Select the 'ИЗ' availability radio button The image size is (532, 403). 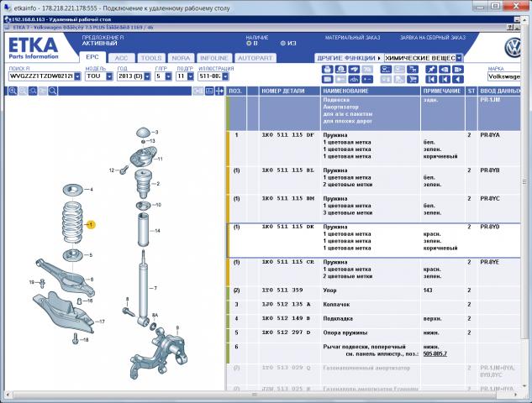(x=283, y=44)
